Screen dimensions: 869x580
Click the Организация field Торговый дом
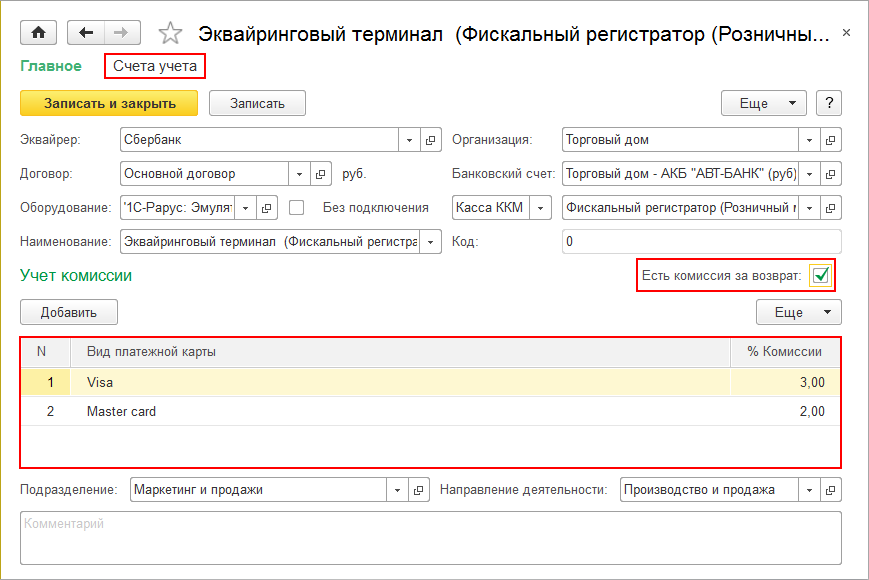click(x=680, y=140)
